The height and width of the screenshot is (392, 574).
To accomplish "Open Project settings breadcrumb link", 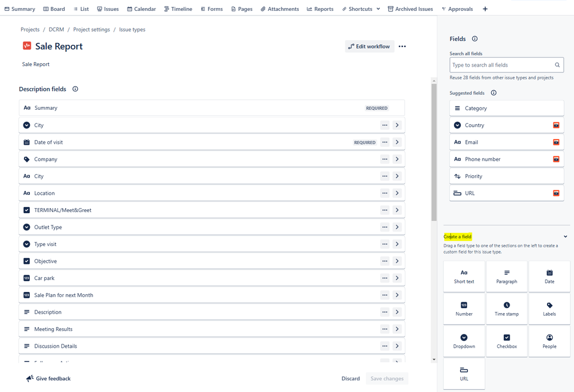I will coord(91,30).
